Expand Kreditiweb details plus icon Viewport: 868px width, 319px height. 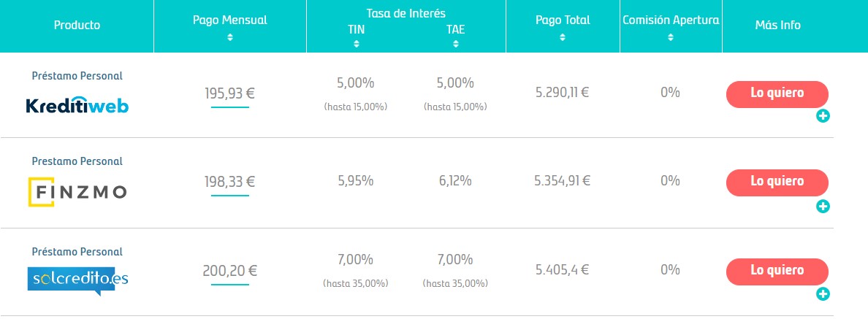click(x=823, y=116)
